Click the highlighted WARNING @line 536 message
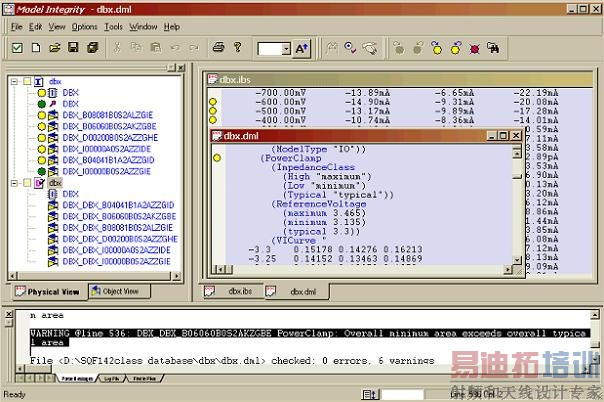The width and height of the screenshot is (604, 402). 310,338
